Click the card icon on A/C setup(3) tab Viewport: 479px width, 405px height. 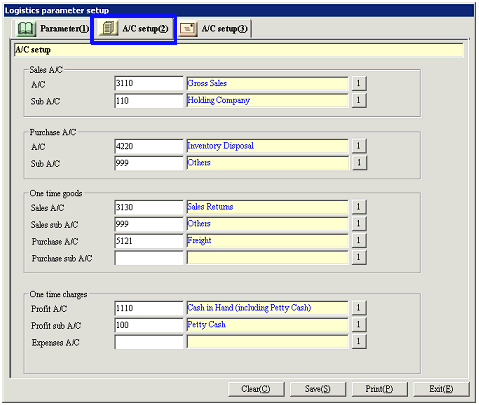point(188,29)
